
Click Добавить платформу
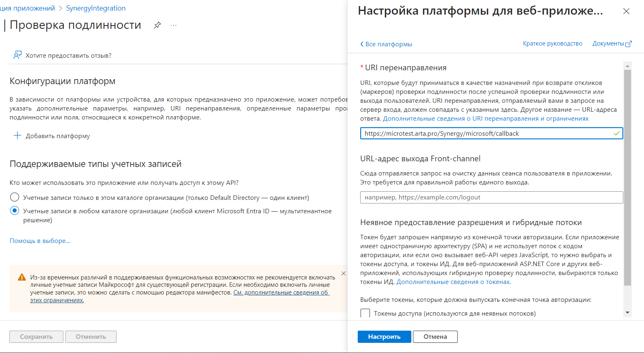58,136
